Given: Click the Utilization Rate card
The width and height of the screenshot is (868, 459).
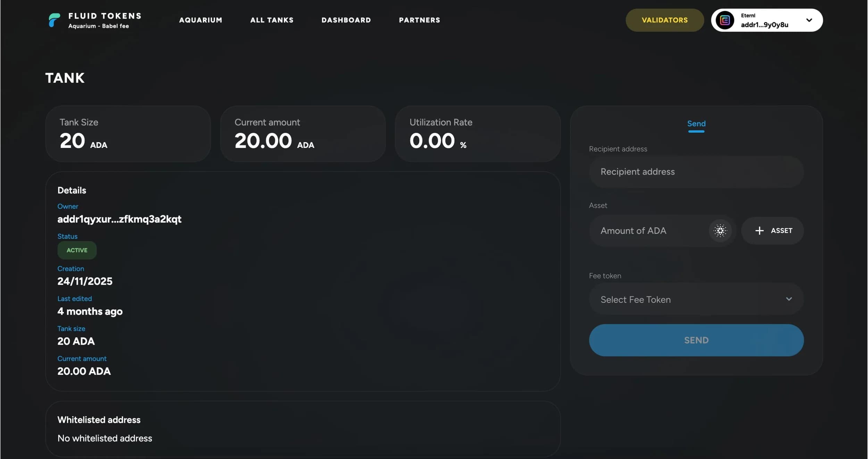Looking at the screenshot, I should (x=477, y=134).
